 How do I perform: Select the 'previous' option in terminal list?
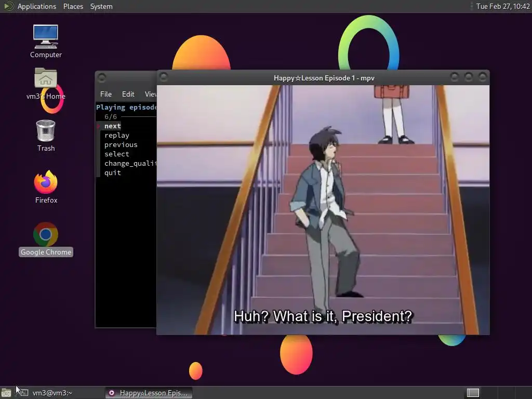tap(121, 144)
